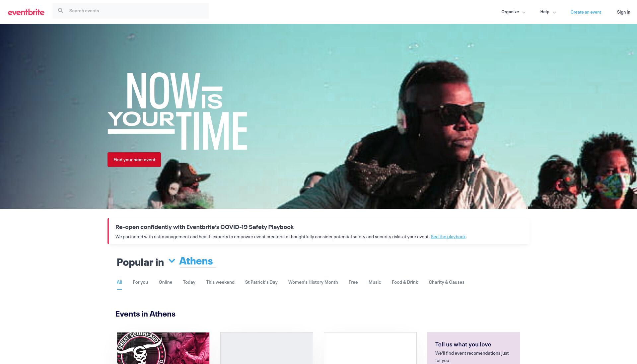Click the Create an event link
Screen dimensions: 637x364
(586, 12)
